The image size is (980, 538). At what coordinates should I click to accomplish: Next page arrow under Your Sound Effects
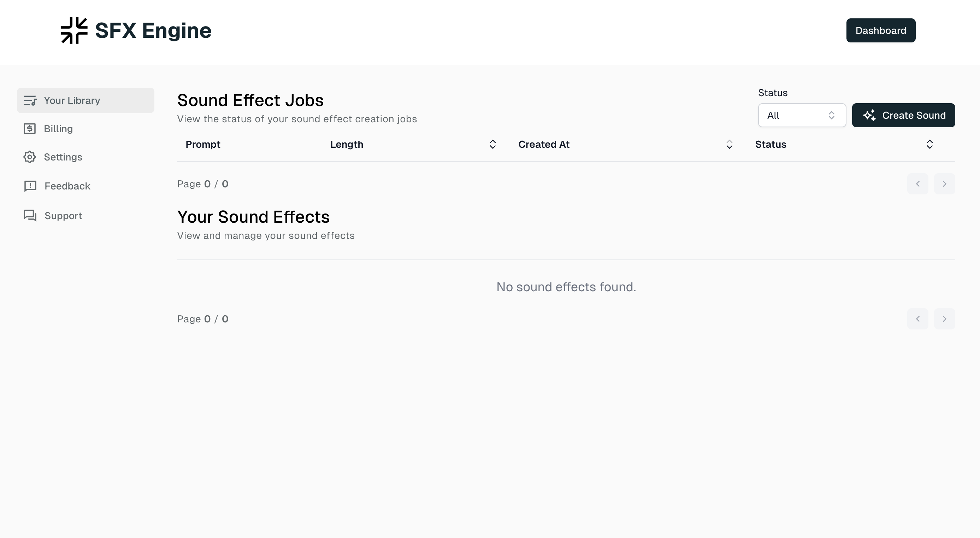click(x=944, y=319)
